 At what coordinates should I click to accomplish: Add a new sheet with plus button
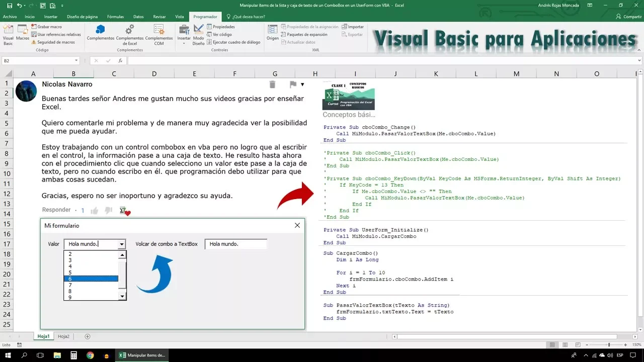[88, 336]
